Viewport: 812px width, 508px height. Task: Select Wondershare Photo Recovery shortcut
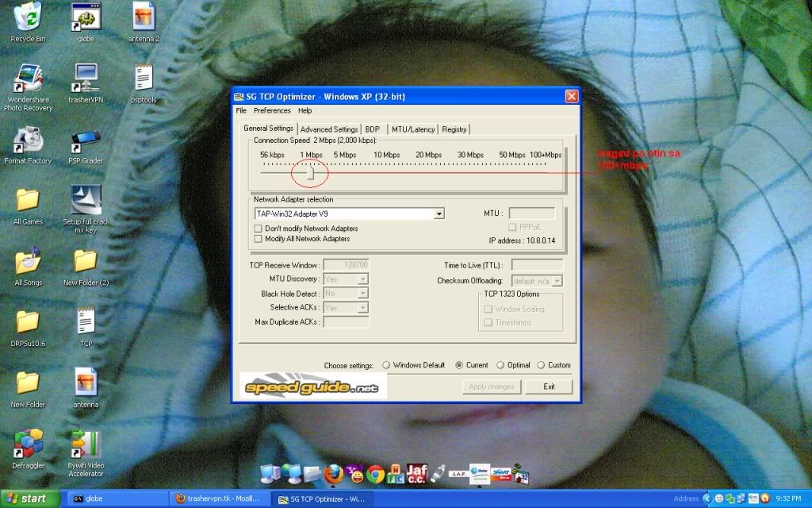point(28,87)
